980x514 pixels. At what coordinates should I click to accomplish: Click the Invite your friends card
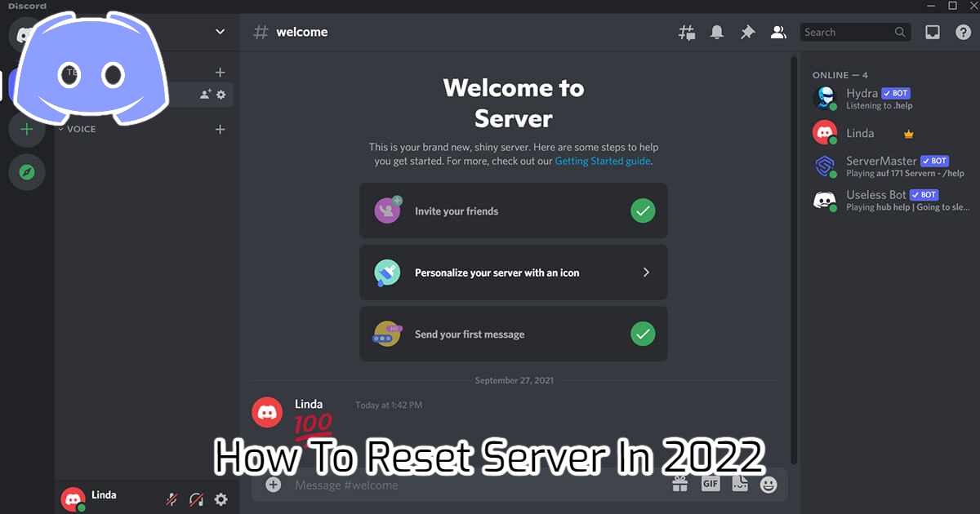point(514,210)
